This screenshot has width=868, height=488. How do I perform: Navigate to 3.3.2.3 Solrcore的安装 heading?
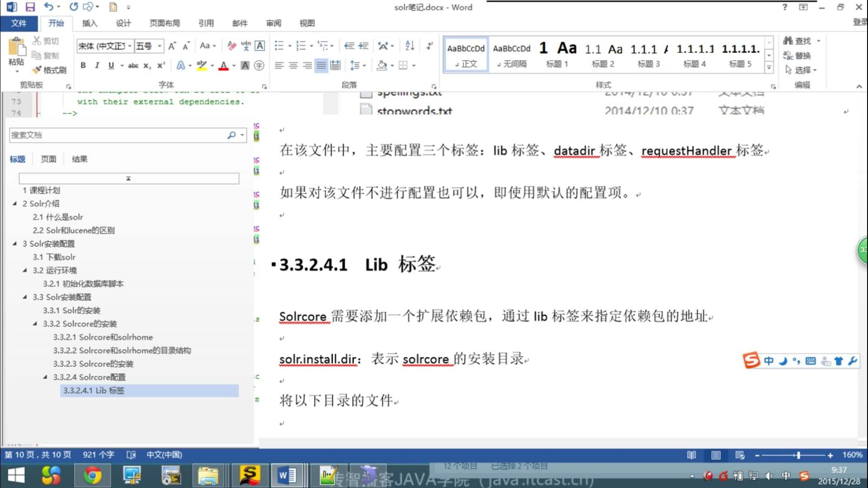(x=93, y=364)
